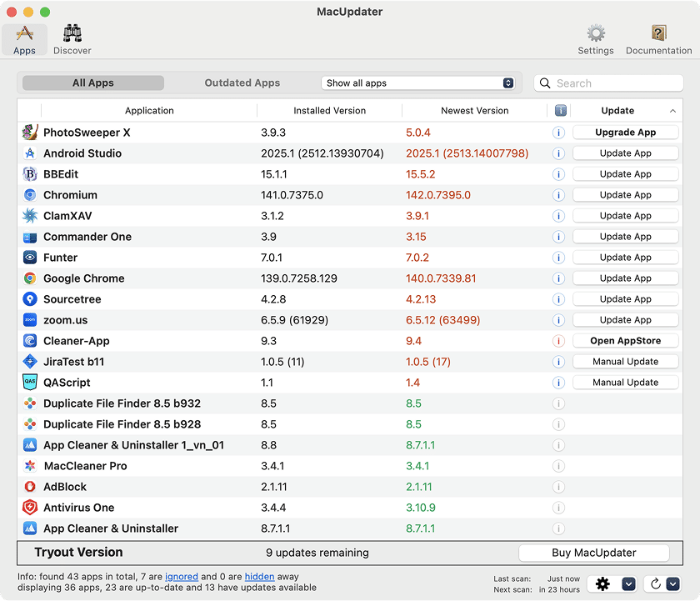
Task: Open the Discover binoculars view
Action: click(x=72, y=39)
